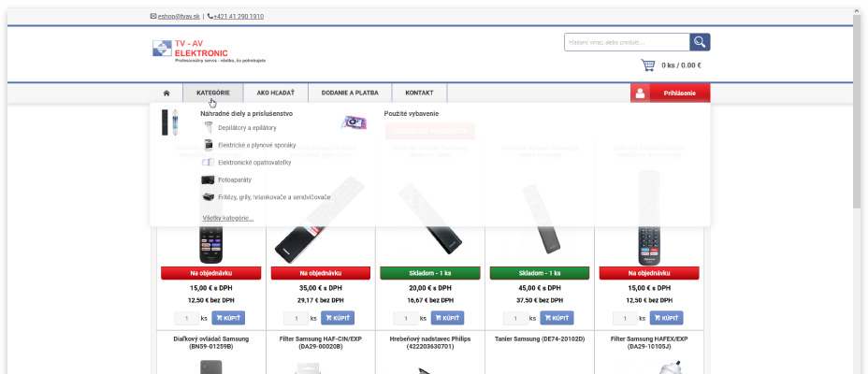Click the user icon beside Prihlásenie
The height and width of the screenshot is (374, 868).
pos(640,93)
